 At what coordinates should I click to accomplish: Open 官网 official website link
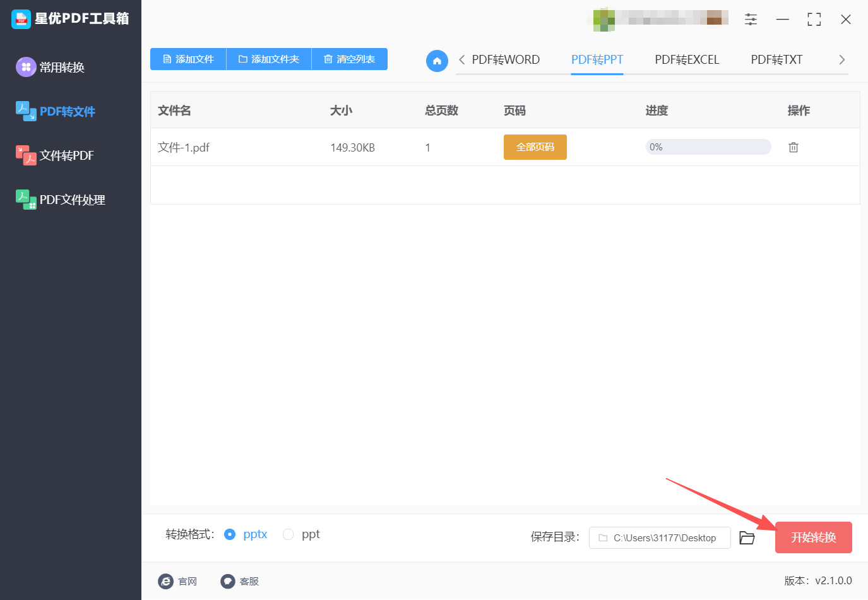177,581
